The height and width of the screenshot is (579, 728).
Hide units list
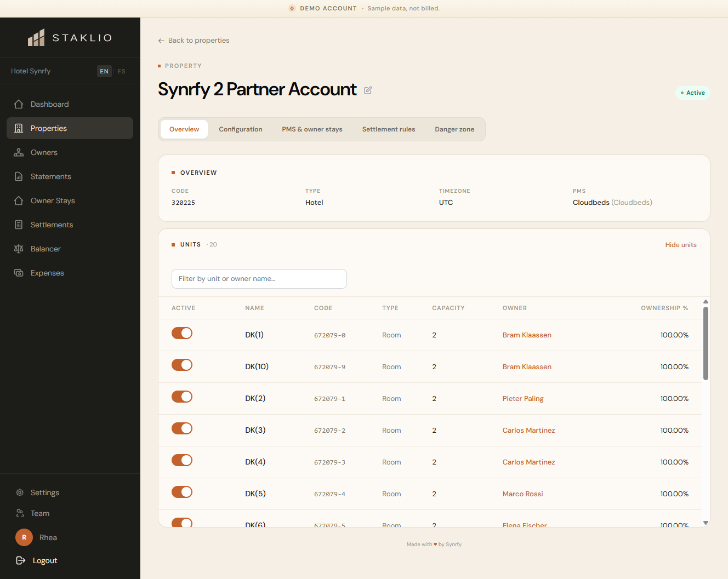tap(681, 245)
